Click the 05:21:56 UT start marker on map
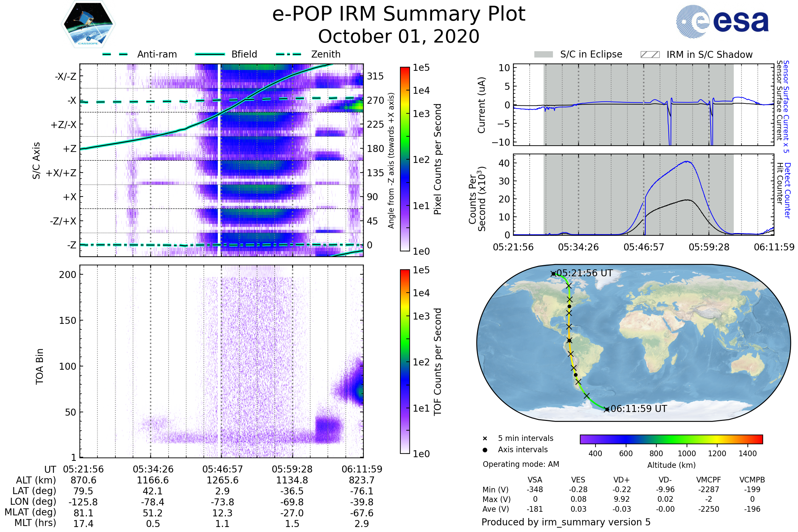Image resolution: width=798 pixels, height=532 pixels. [553, 274]
